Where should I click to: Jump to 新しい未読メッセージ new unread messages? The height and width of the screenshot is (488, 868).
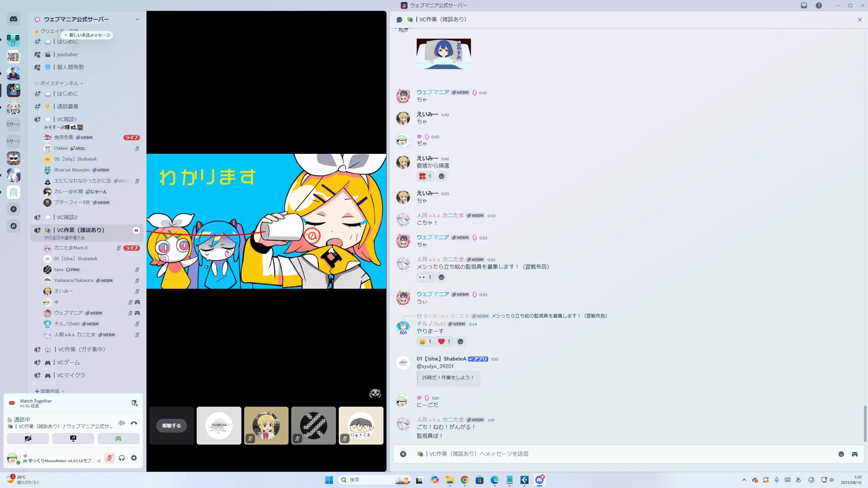(87, 35)
